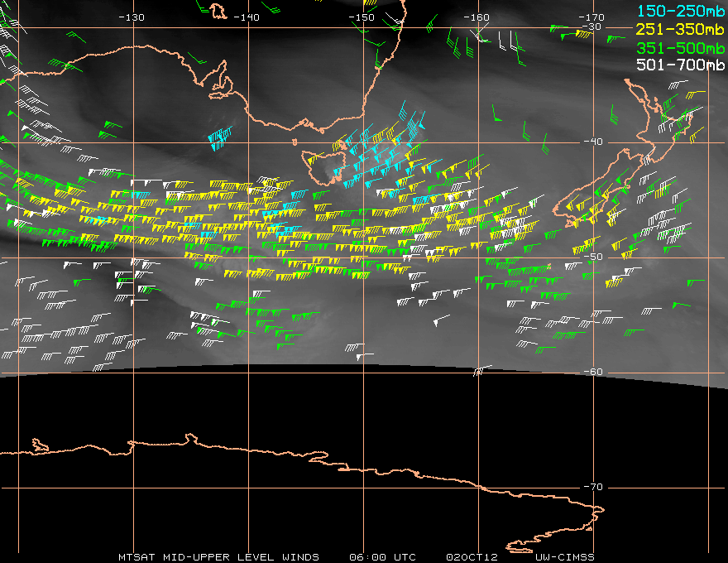Click the -170 longitude label

pos(591,17)
